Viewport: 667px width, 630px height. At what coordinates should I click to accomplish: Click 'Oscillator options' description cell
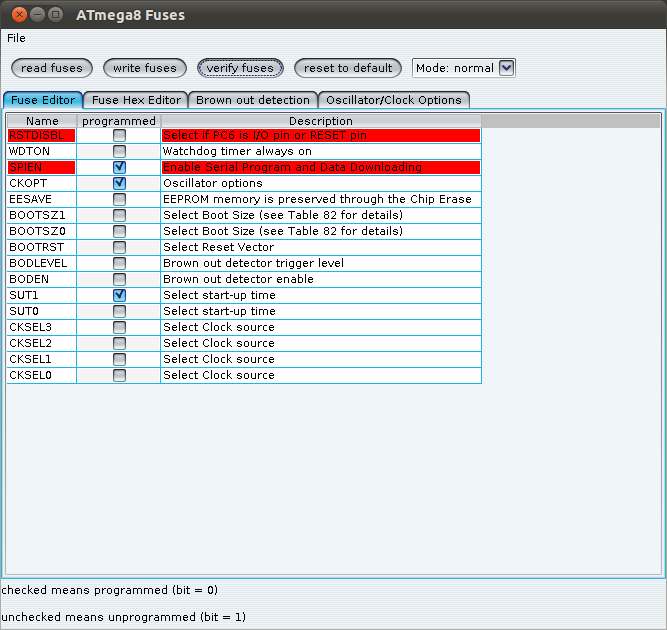[321, 183]
